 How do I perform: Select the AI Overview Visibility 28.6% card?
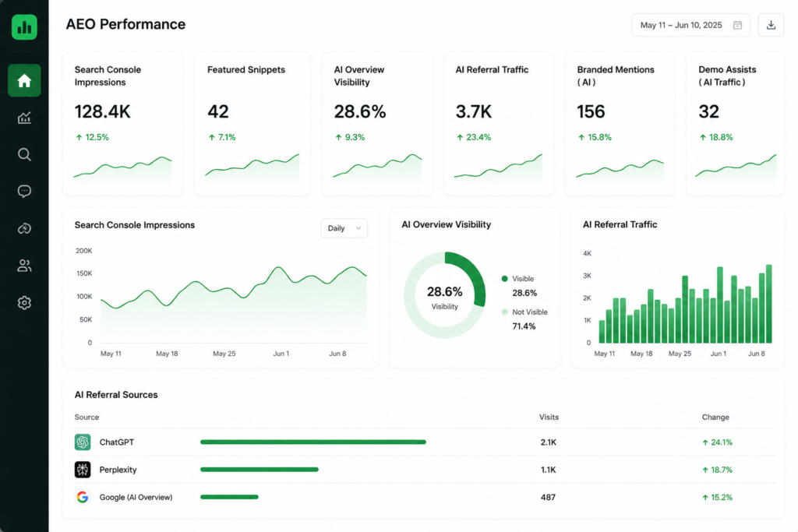(x=377, y=124)
